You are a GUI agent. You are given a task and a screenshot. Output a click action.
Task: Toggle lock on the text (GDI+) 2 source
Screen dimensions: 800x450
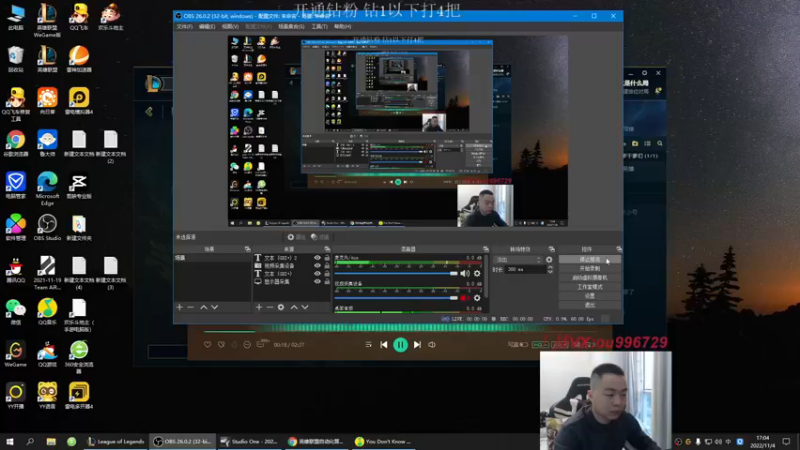[327, 258]
